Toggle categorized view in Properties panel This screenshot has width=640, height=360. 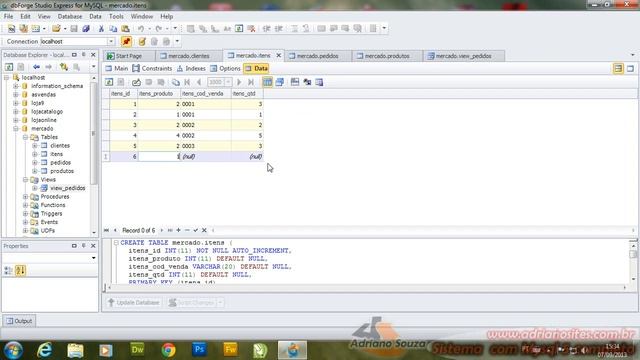(x=8, y=270)
